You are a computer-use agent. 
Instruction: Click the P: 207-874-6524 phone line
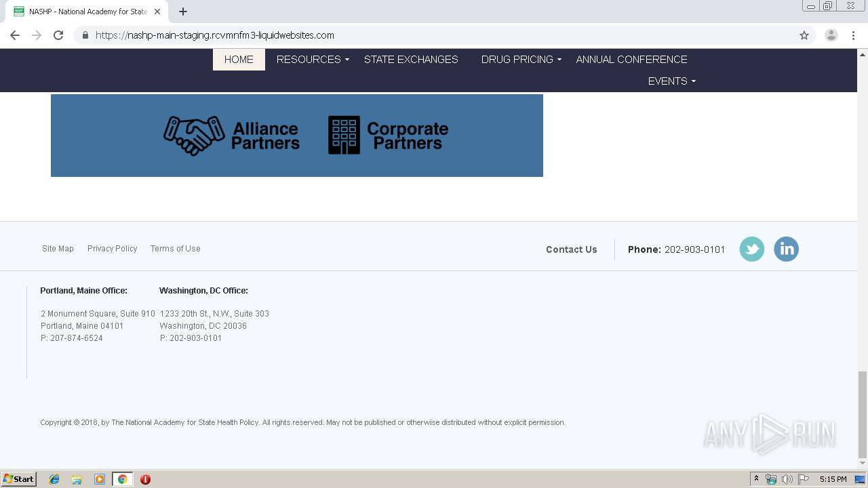(x=72, y=338)
